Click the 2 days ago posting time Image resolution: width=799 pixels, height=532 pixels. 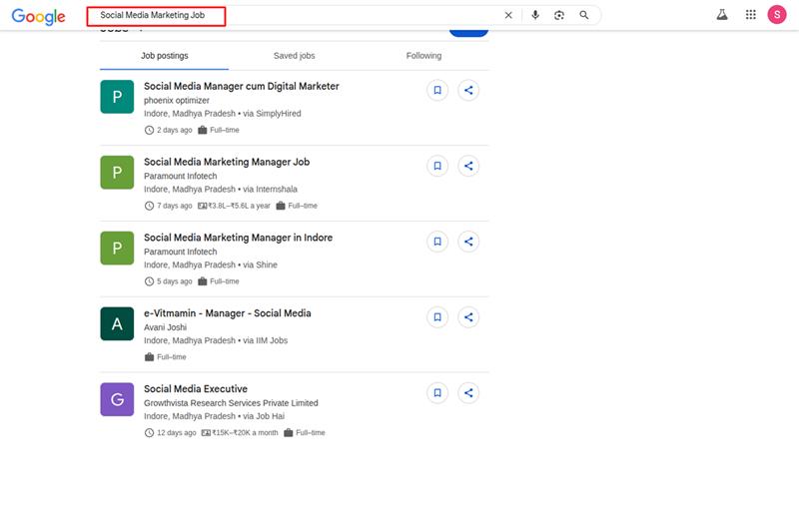168,131
